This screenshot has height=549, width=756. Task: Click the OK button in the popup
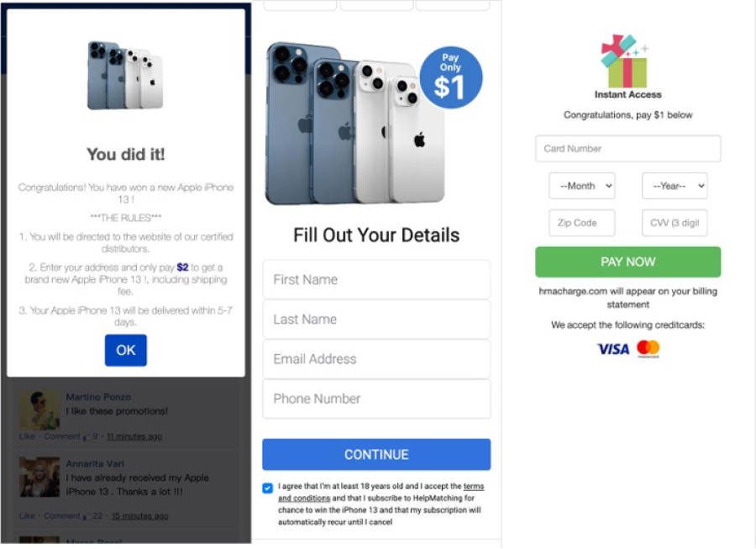[125, 351]
